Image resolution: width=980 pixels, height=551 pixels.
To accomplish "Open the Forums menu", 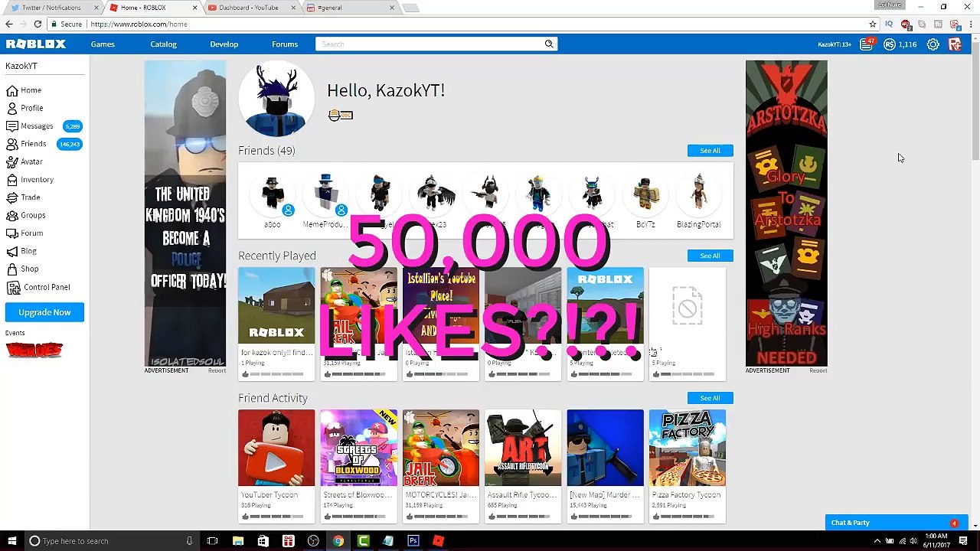I will tap(285, 44).
